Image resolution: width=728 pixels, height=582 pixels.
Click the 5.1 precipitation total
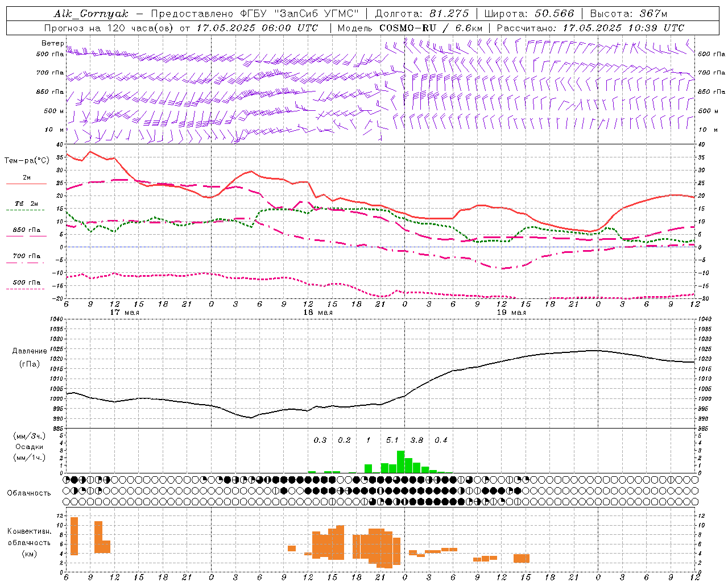392,440
